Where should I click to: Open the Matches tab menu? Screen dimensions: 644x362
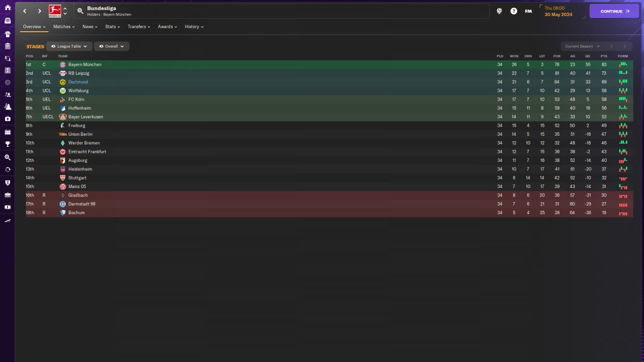64,27
